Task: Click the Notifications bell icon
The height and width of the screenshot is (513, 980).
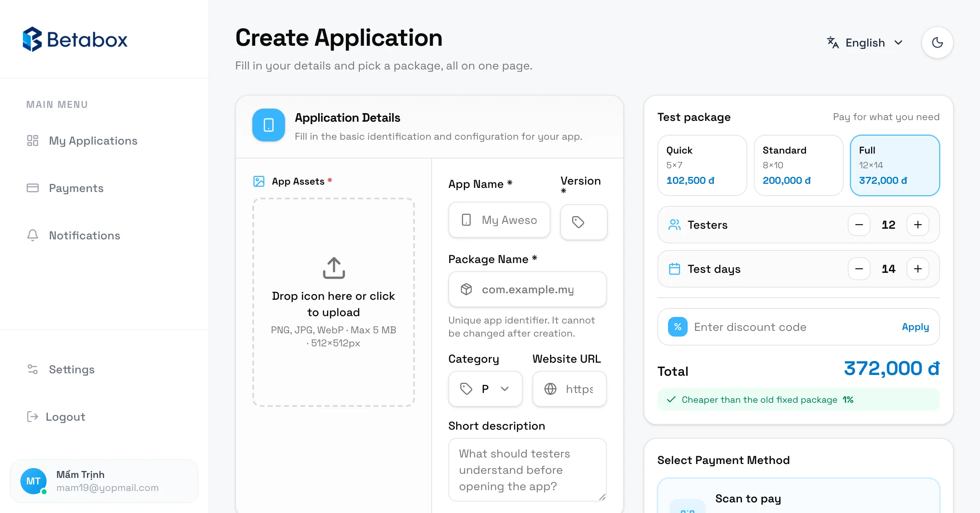Action: click(33, 235)
